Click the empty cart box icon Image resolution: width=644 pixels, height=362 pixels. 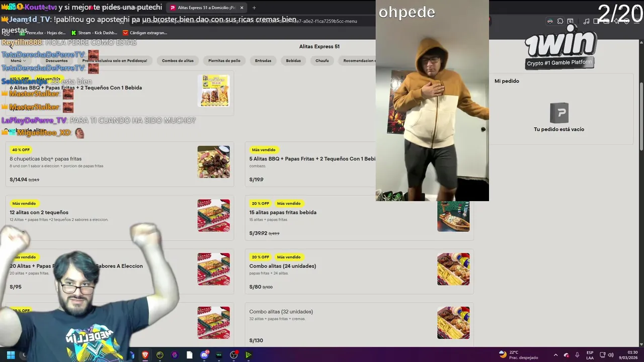559,113
